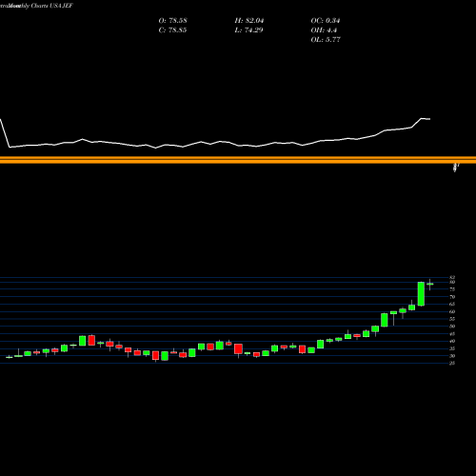
Task: Click the 65 price axis label
Action: tap(452, 304)
